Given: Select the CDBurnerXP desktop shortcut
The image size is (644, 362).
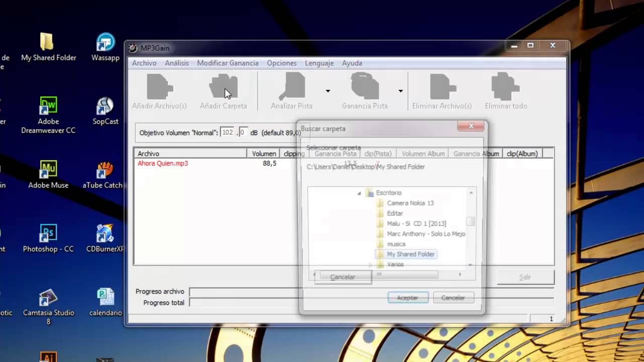Looking at the screenshot, I should coord(105,239).
